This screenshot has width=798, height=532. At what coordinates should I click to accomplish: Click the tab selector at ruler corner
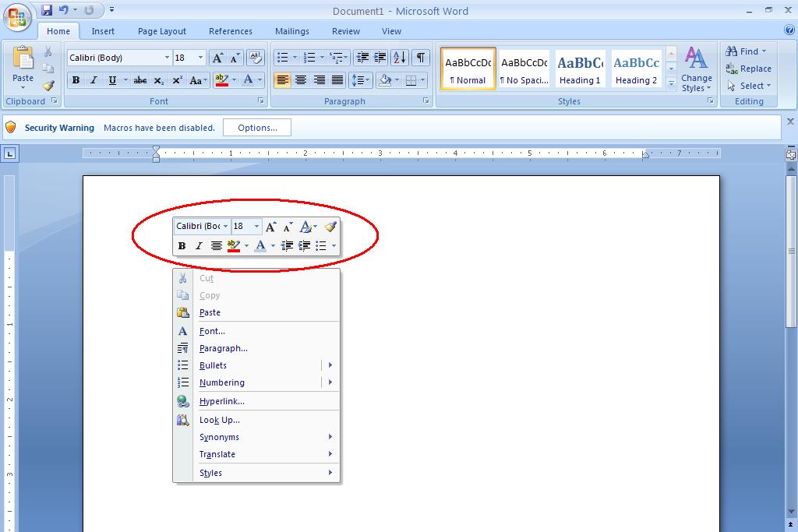pos(9,153)
